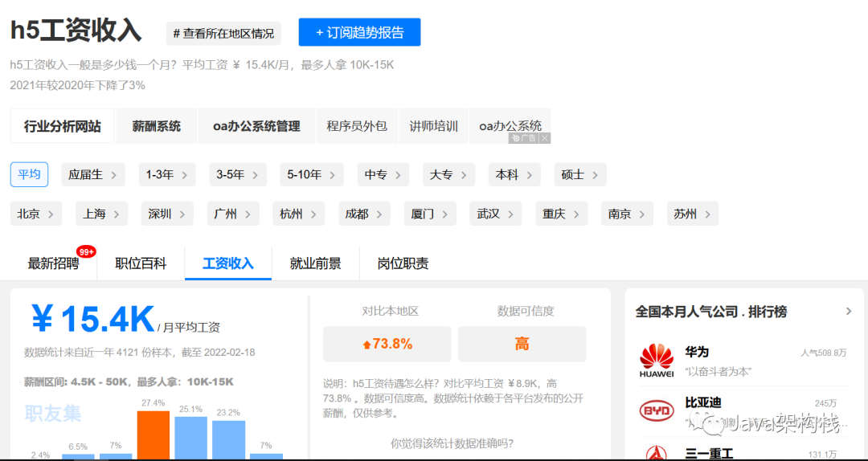Filter by 3-5年 experience

[238, 175]
